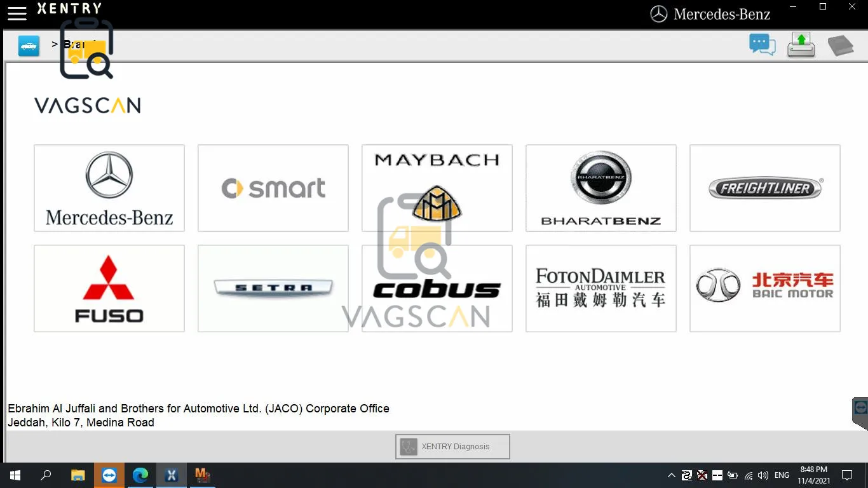Close the XENTRY window
Screen dimensions: 868x488
point(853,7)
